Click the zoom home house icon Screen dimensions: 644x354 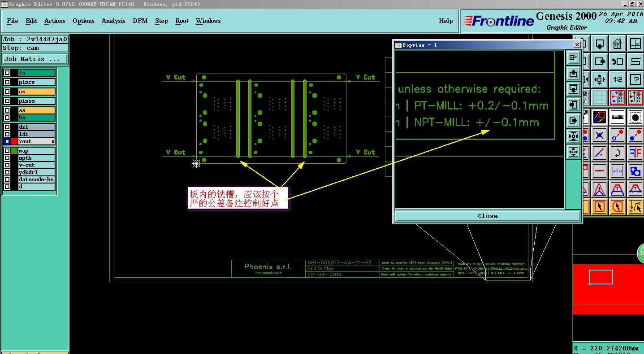pyautogui.click(x=618, y=44)
